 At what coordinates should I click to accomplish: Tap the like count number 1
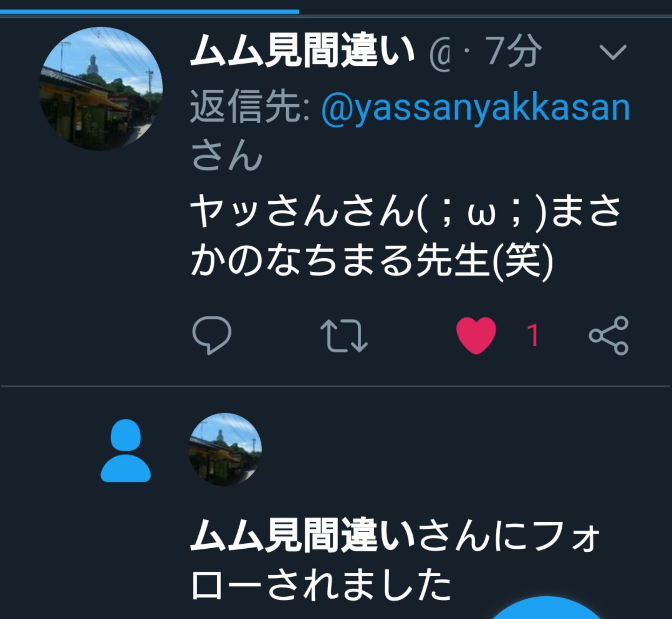[532, 335]
